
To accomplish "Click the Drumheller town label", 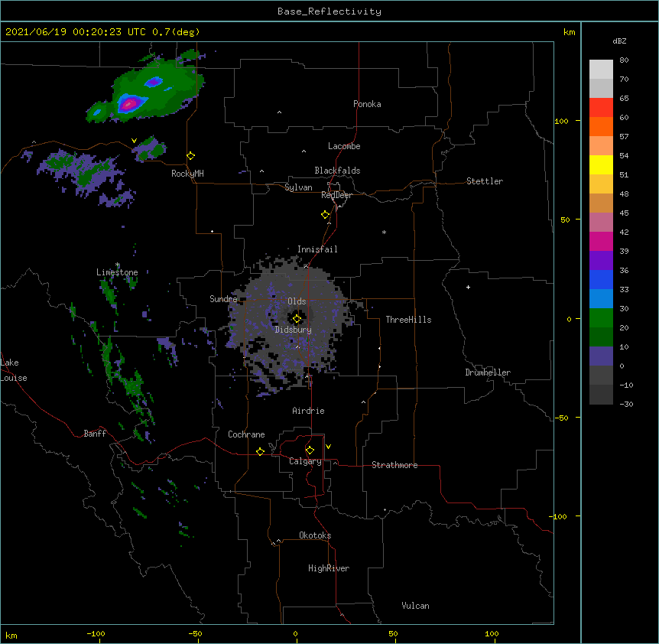I will [488, 372].
